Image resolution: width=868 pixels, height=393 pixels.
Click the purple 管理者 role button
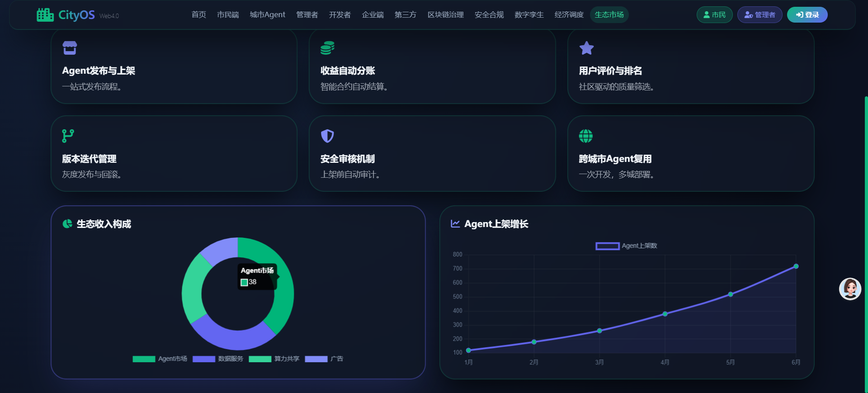click(759, 15)
